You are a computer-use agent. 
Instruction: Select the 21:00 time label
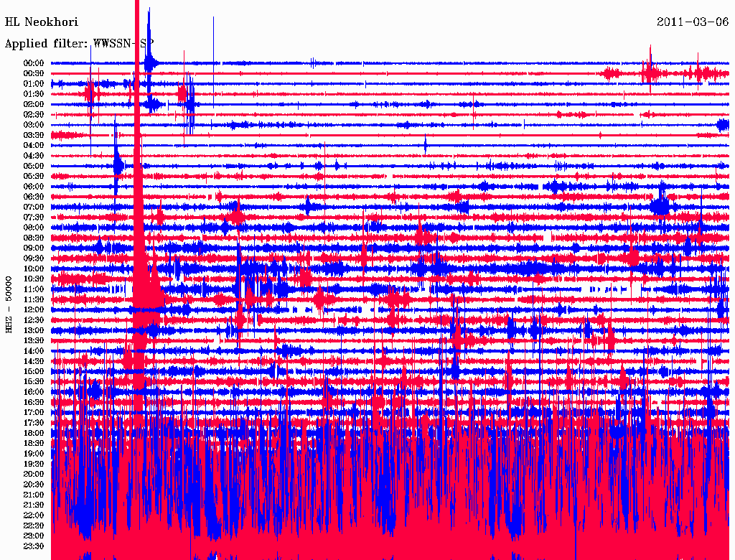34,495
